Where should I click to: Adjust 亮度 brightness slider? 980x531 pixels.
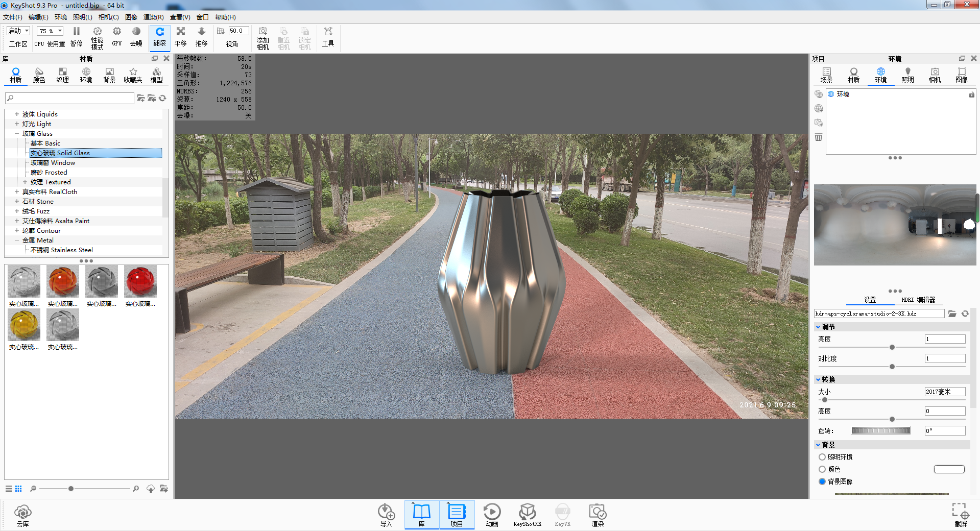(x=892, y=347)
